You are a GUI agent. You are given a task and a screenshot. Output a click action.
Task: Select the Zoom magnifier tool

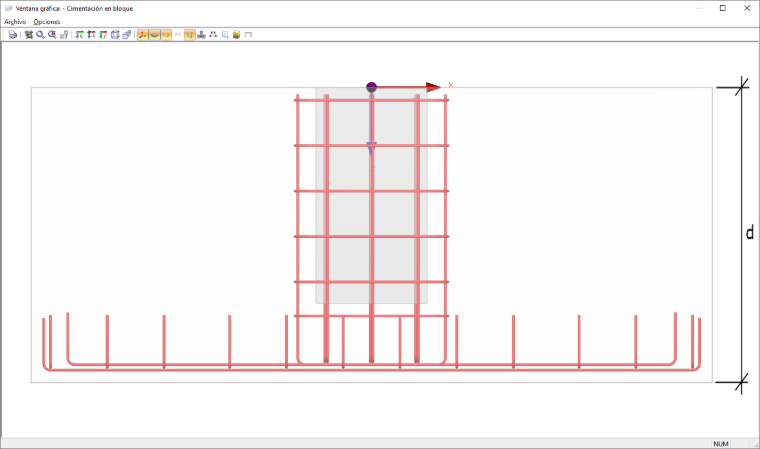pyautogui.click(x=40, y=34)
